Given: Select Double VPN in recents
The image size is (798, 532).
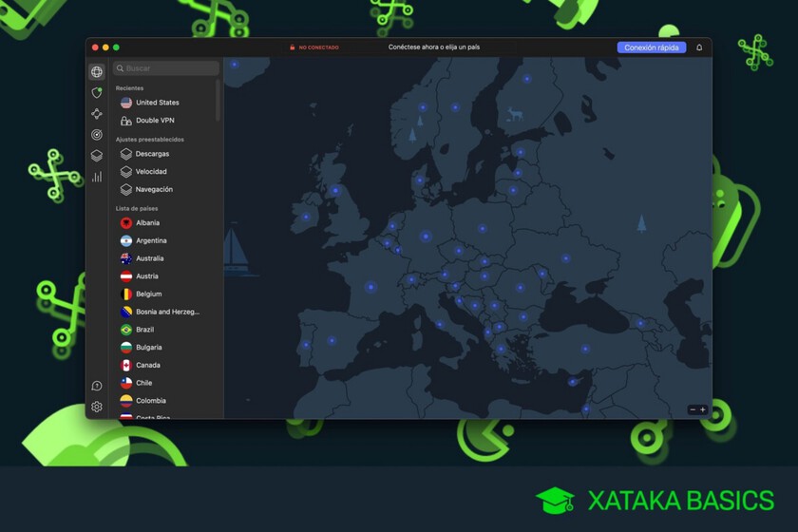Looking at the screenshot, I should click(155, 121).
